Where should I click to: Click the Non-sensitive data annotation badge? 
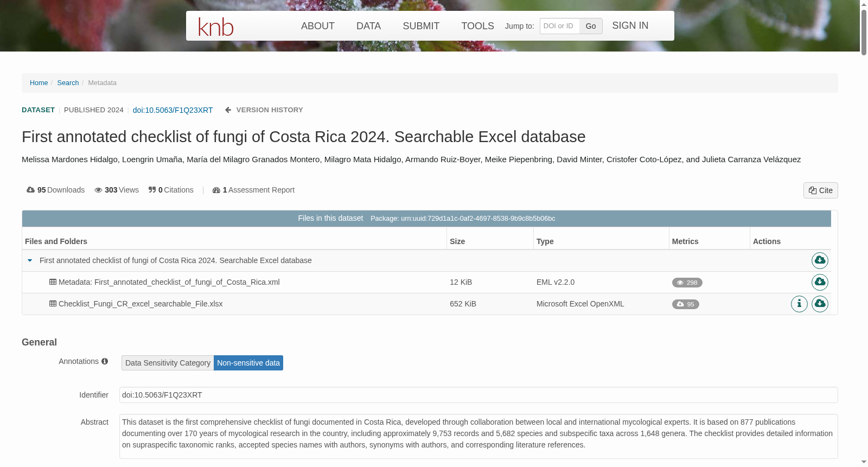(248, 363)
